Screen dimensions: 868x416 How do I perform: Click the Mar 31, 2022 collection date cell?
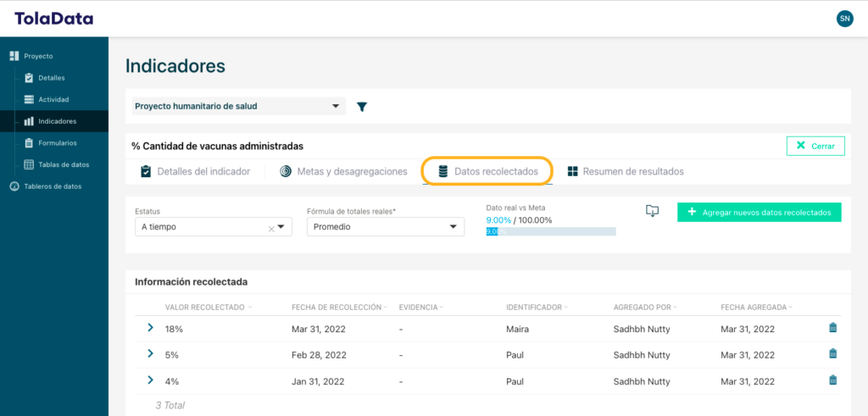tap(319, 329)
